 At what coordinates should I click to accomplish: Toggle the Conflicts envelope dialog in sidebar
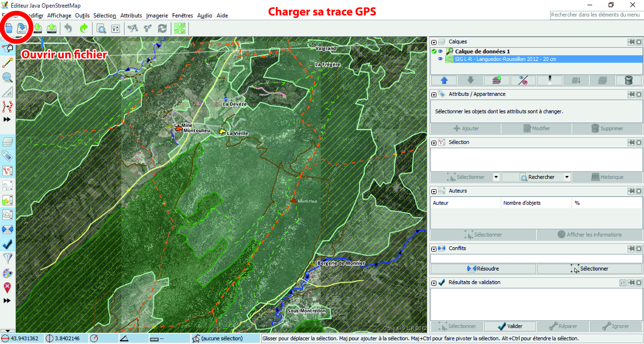coord(7,229)
